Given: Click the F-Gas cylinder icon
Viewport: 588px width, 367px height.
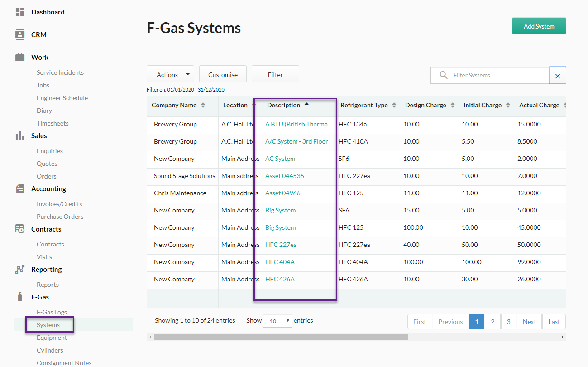Looking at the screenshot, I should point(19,297).
